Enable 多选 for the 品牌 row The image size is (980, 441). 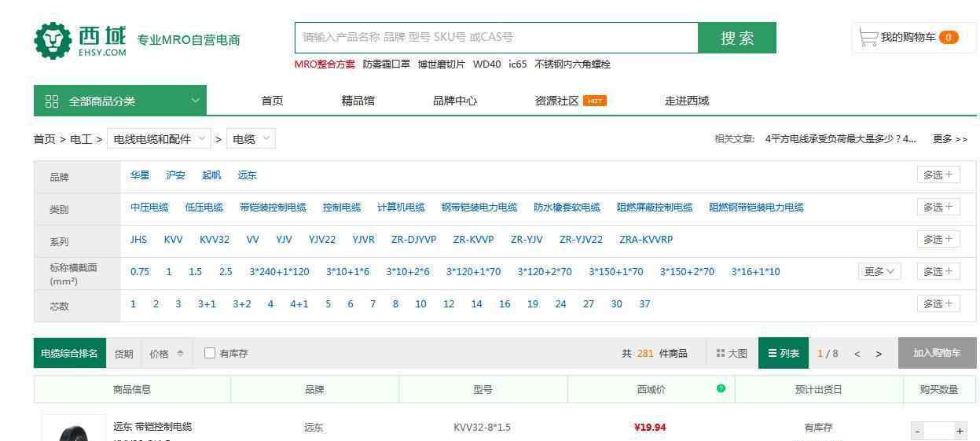pos(938,175)
